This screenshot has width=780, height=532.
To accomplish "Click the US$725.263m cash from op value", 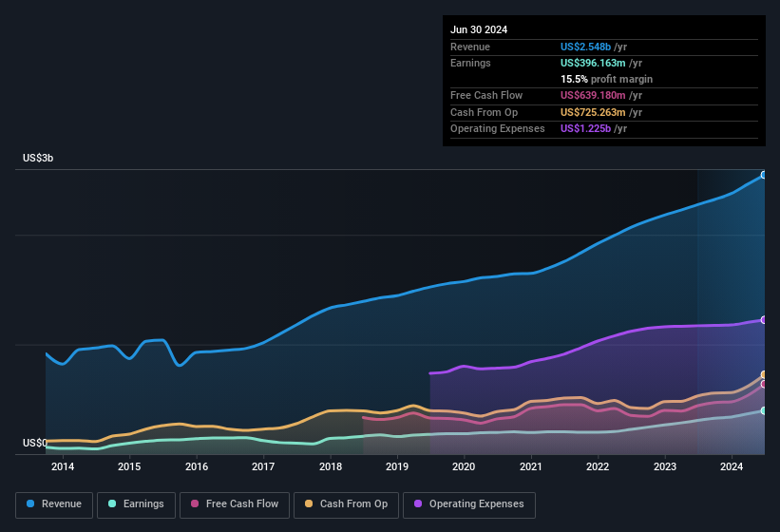I will 593,112.
